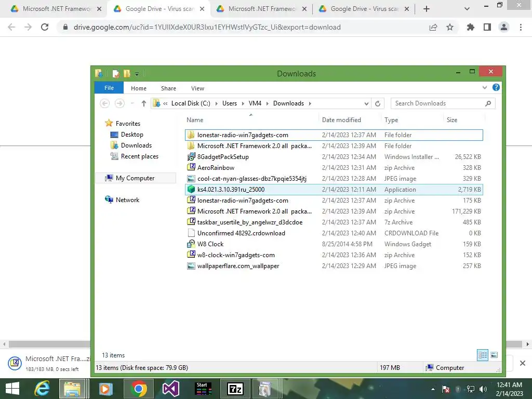Open the Chrome three-dot menu
The width and height of the screenshot is (532, 399).
(x=521, y=27)
